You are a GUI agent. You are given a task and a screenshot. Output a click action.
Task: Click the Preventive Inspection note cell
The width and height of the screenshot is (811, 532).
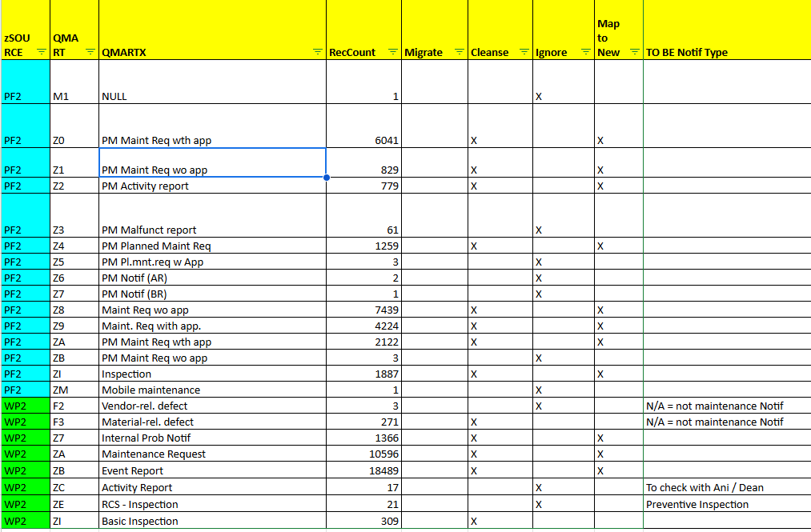tap(725, 505)
